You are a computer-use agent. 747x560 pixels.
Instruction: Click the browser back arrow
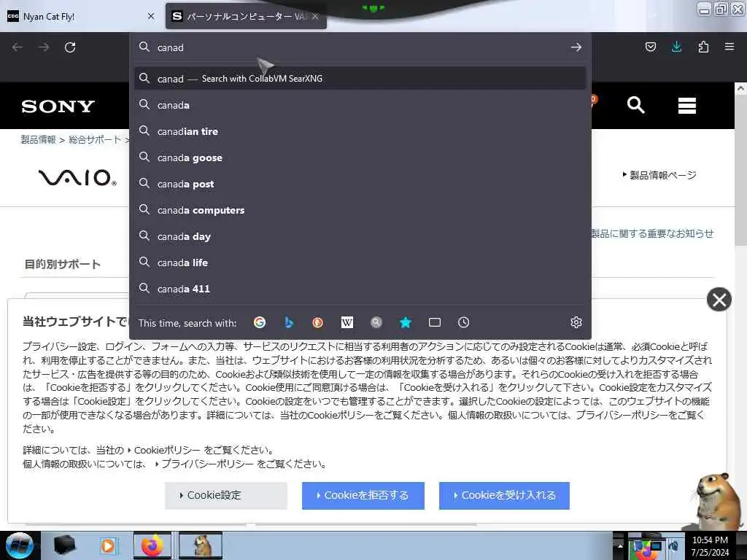pos(18,47)
